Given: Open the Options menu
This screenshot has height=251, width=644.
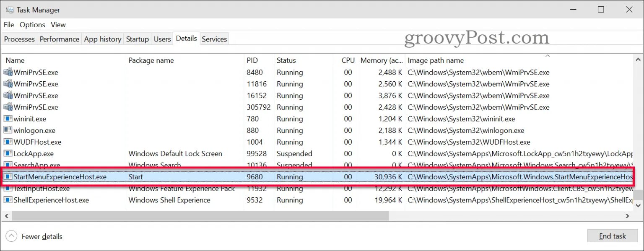Looking at the screenshot, I should point(32,25).
